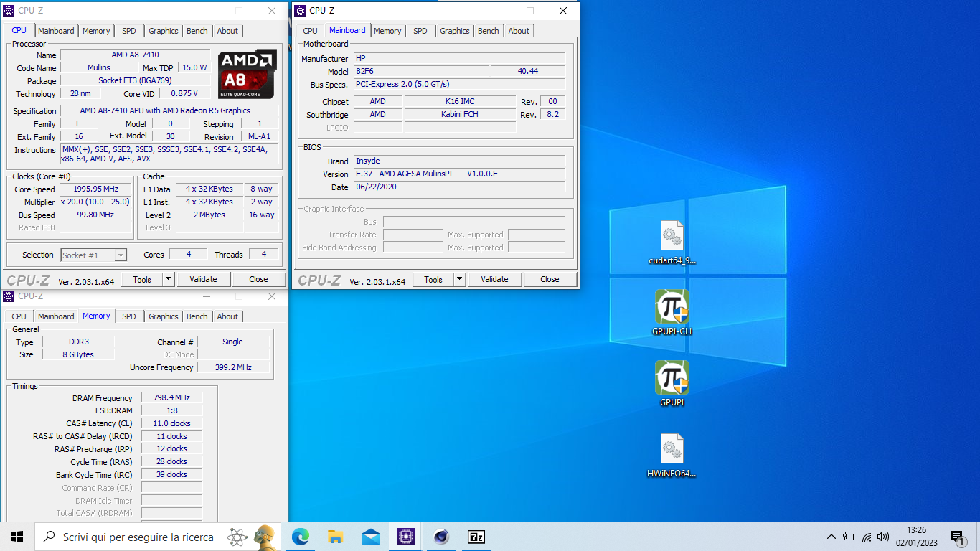Open Tools dropdown arrow in Mainboard window

460,279
